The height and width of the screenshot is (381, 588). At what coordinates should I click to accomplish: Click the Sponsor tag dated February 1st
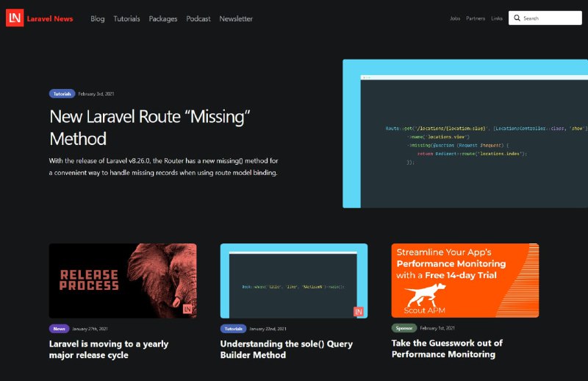pyautogui.click(x=404, y=328)
